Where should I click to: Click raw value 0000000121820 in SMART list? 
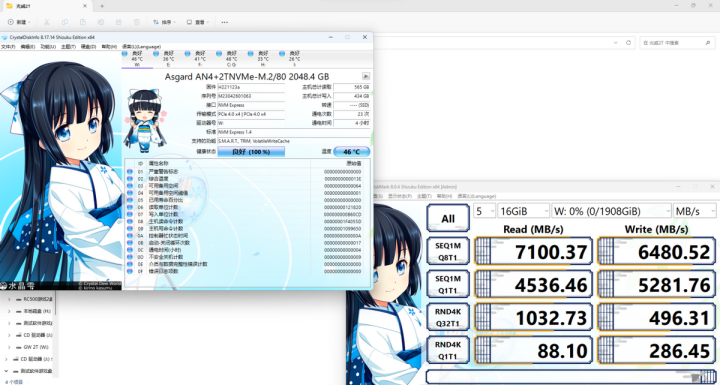click(343, 207)
